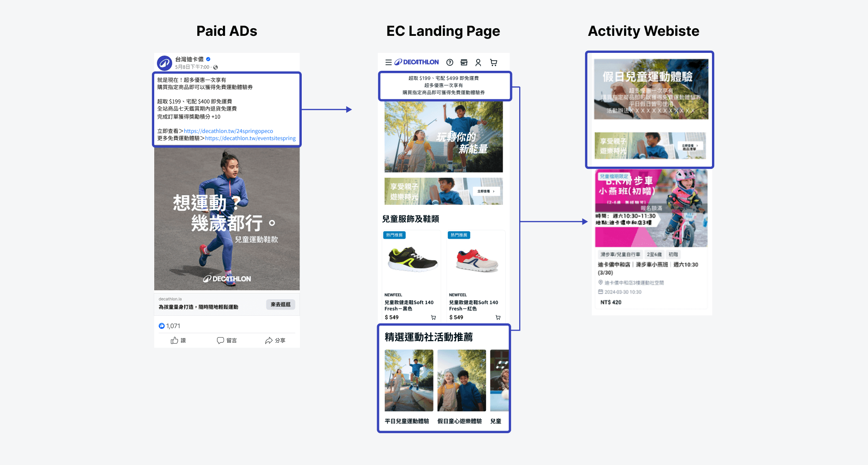Click the Decathlon logo in the landing page header
This screenshot has height=465, width=868.
tap(417, 62)
